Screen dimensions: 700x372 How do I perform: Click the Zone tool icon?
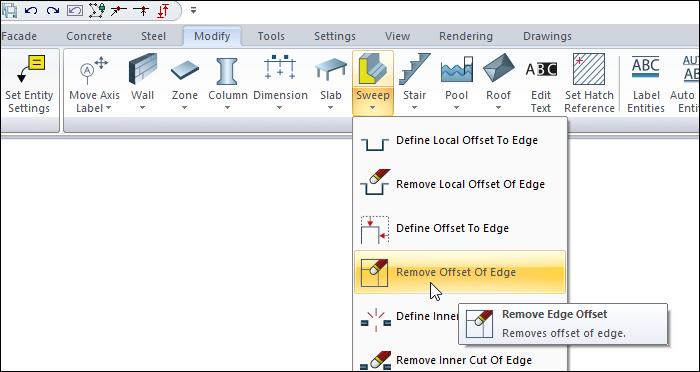[185, 71]
